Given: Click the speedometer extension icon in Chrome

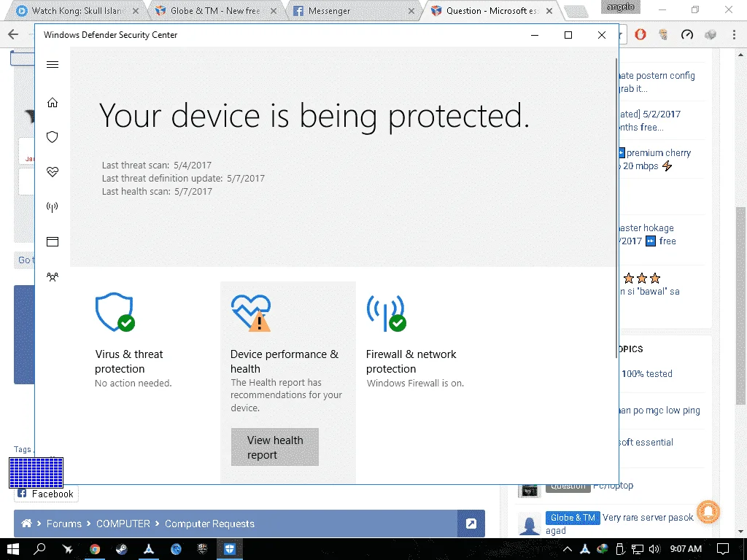Looking at the screenshot, I should [687, 34].
